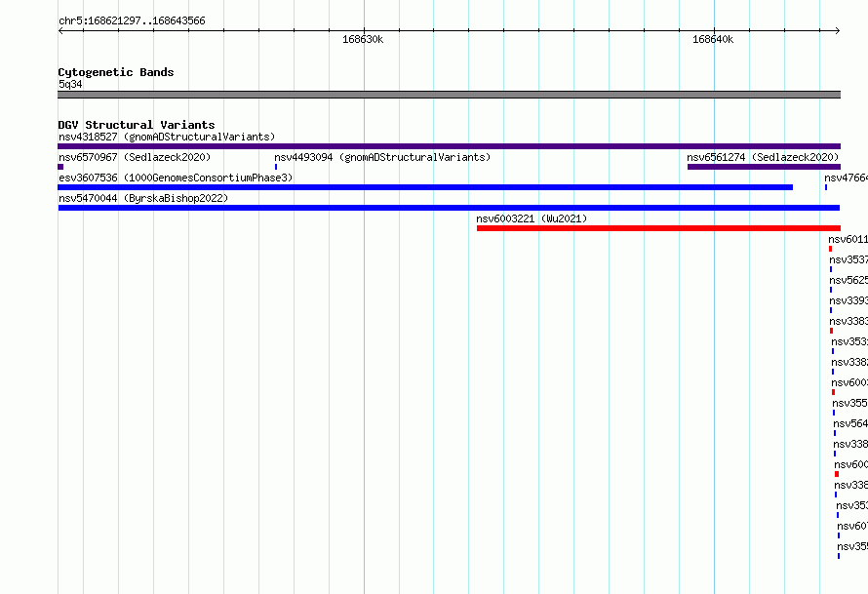
Task: Select the gray 5q34 cytogenetic band bar
Action: 449,95
